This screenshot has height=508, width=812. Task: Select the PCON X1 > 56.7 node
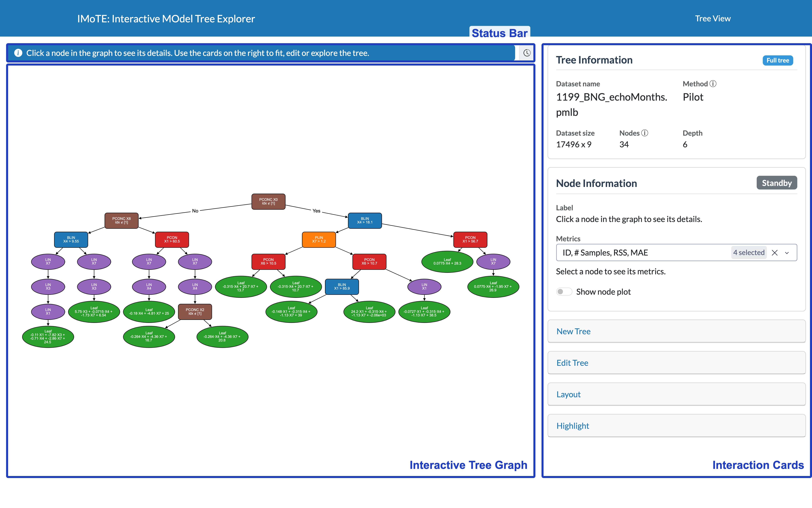point(470,240)
